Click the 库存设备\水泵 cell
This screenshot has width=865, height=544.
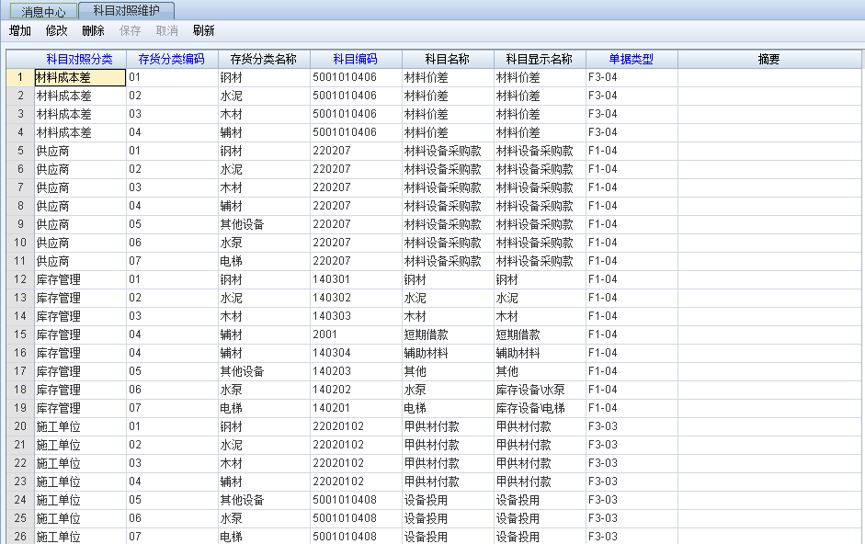pos(540,390)
